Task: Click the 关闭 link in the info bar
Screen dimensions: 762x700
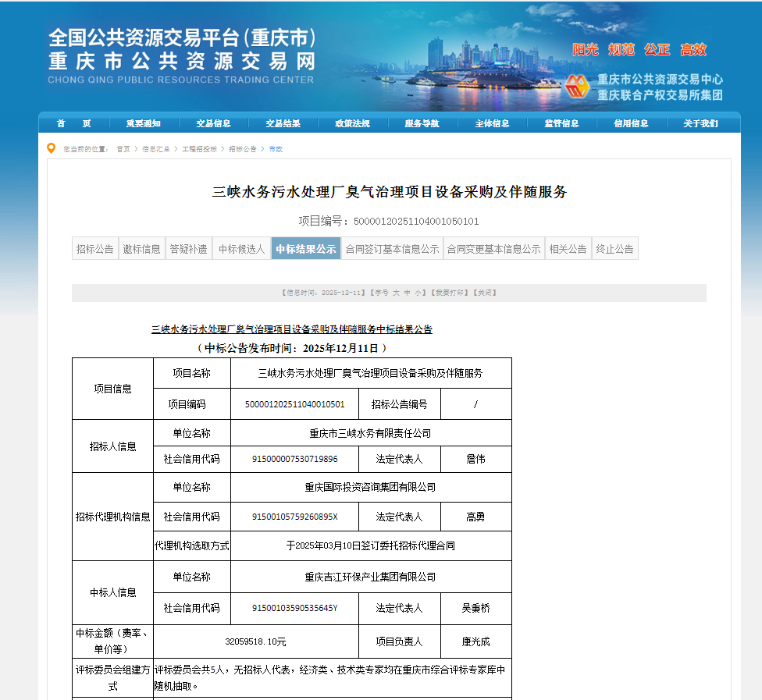Action: point(486,293)
